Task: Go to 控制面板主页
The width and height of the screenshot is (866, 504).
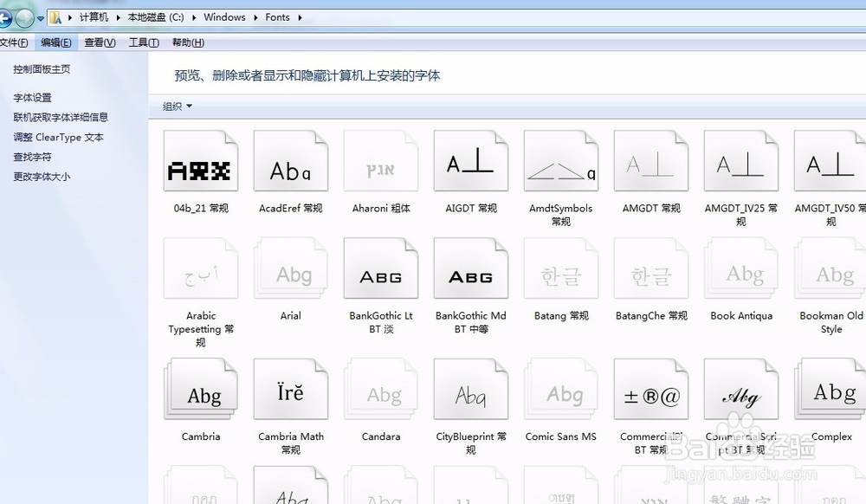Action: 42,69
